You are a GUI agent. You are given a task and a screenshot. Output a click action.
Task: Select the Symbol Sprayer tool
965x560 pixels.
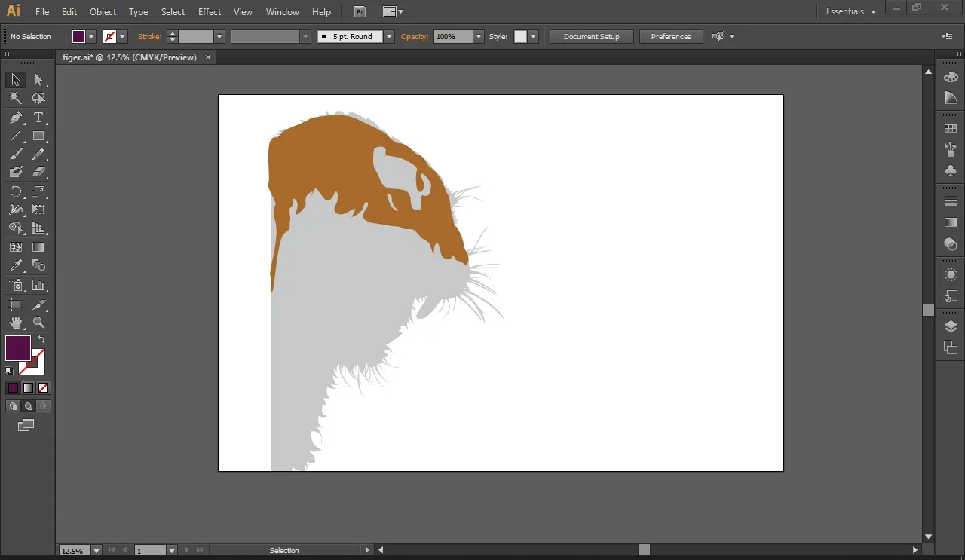[x=16, y=286]
